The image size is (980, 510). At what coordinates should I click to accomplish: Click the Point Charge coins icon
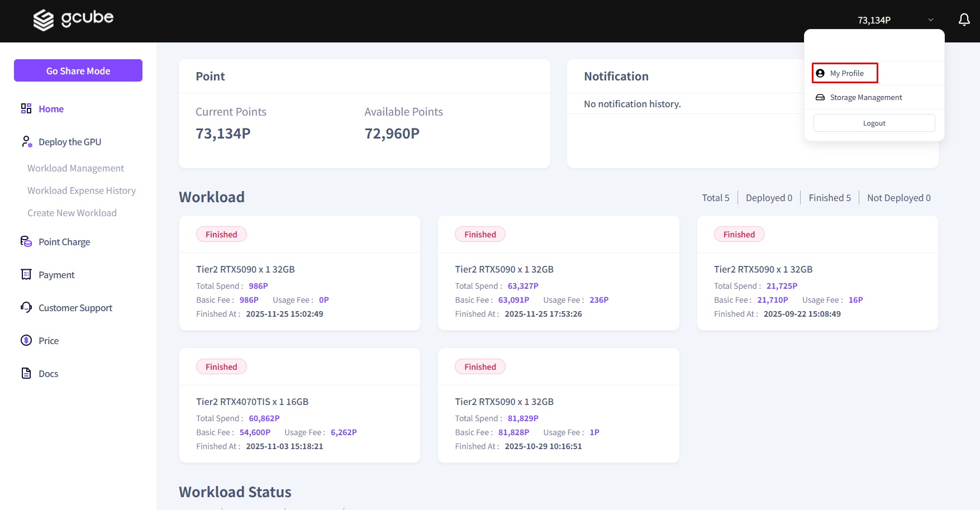[26, 241]
